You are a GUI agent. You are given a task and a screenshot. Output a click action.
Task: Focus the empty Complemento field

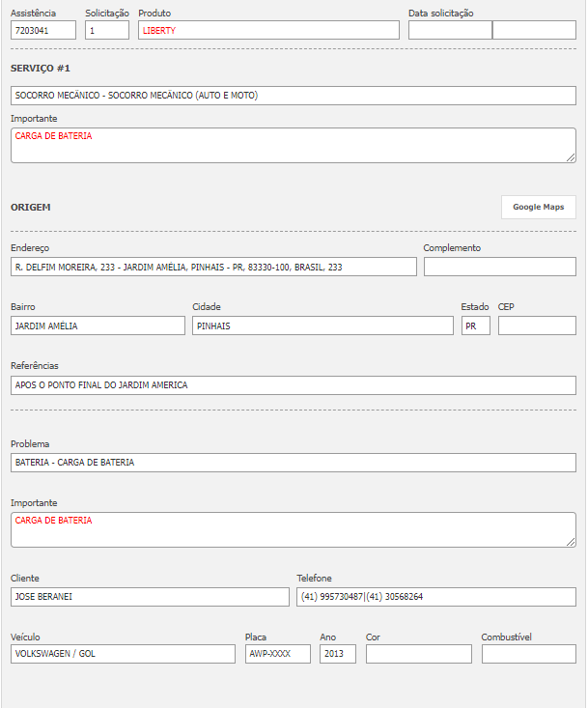click(499, 267)
